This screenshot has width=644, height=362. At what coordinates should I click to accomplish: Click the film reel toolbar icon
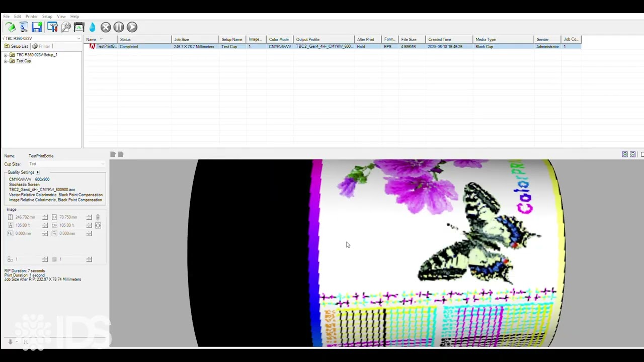(66, 27)
